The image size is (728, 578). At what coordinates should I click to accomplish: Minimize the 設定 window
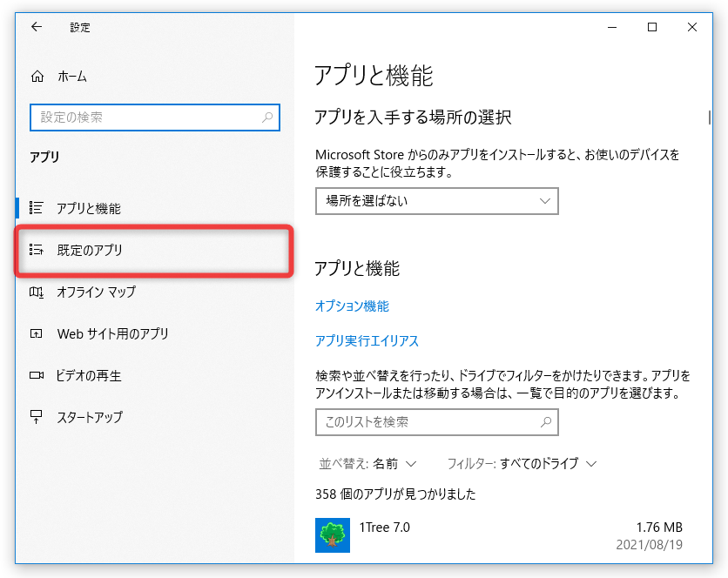(x=612, y=27)
